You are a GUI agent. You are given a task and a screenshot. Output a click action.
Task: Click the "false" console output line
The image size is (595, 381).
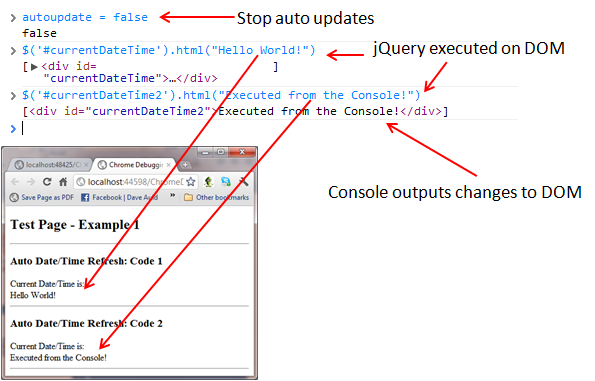39,33
